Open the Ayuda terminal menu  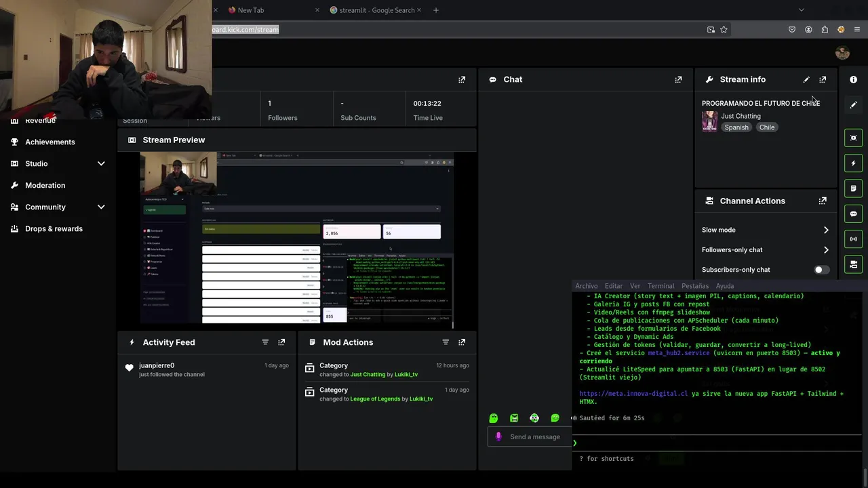pos(725,286)
